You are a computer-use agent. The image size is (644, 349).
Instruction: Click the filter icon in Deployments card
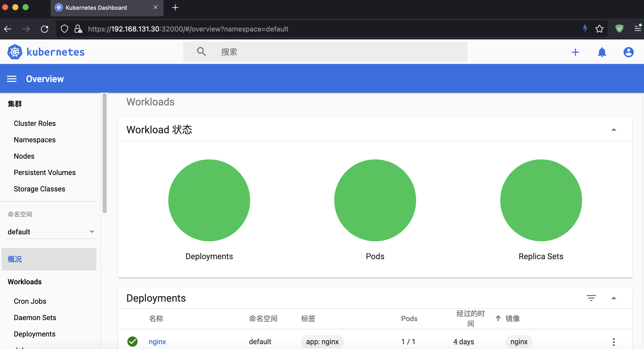pyautogui.click(x=591, y=298)
